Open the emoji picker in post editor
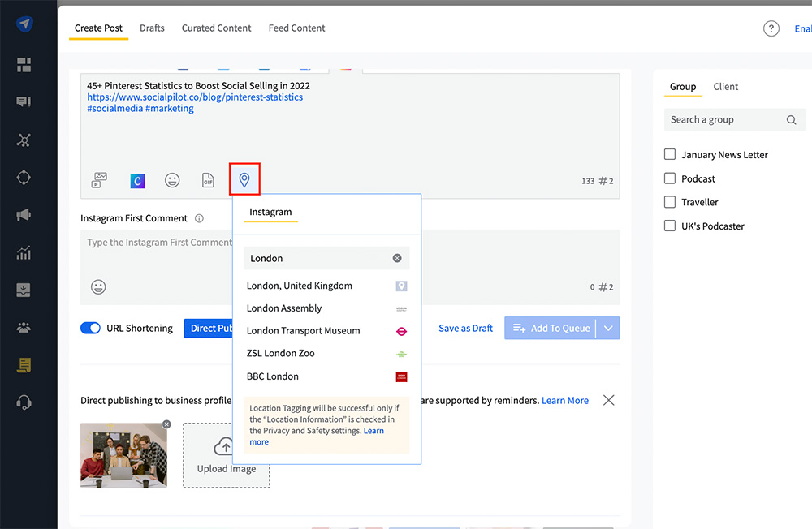The height and width of the screenshot is (529, 812). 172,180
